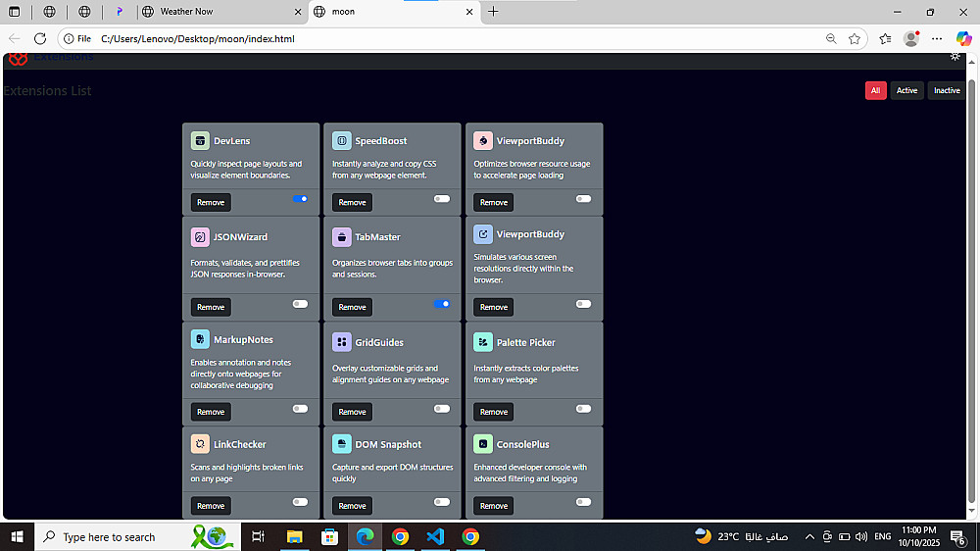
Task: Filter list to Active extensions
Action: click(x=906, y=90)
